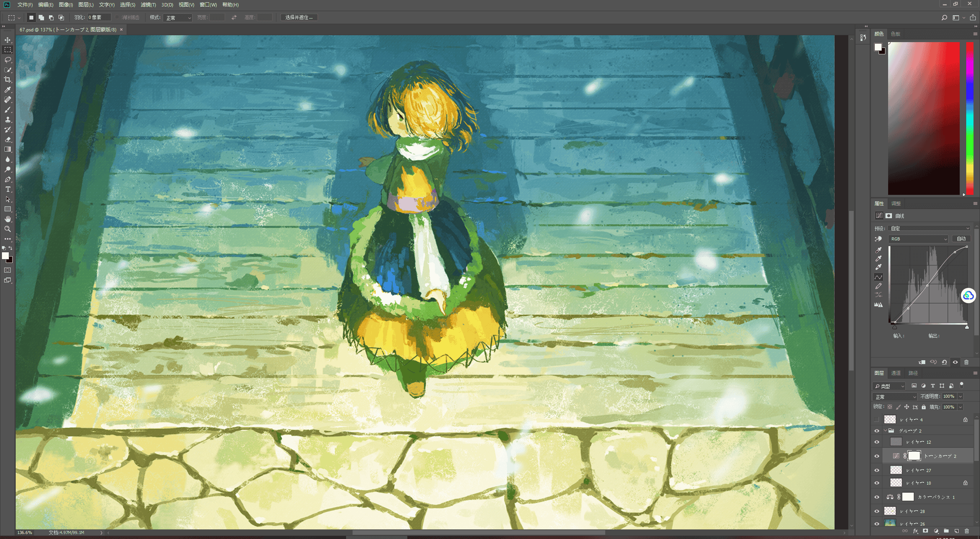Select the Eraser tool
This screenshot has height=539, width=980.
(8, 140)
